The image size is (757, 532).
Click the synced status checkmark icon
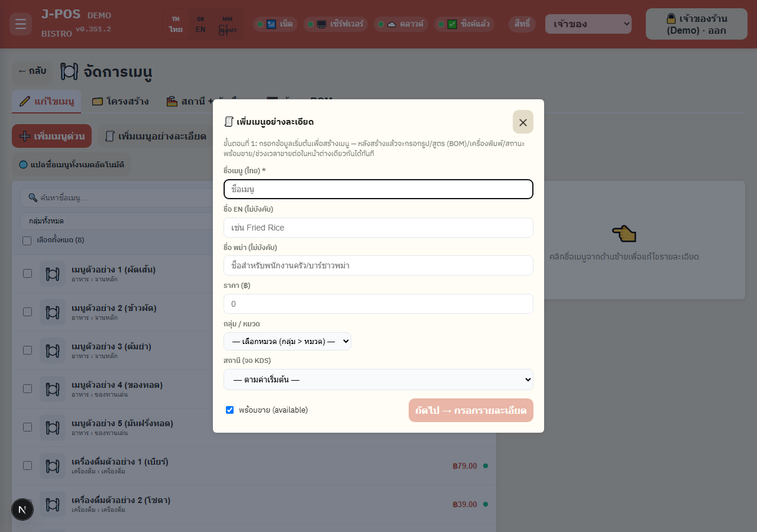coord(452,24)
